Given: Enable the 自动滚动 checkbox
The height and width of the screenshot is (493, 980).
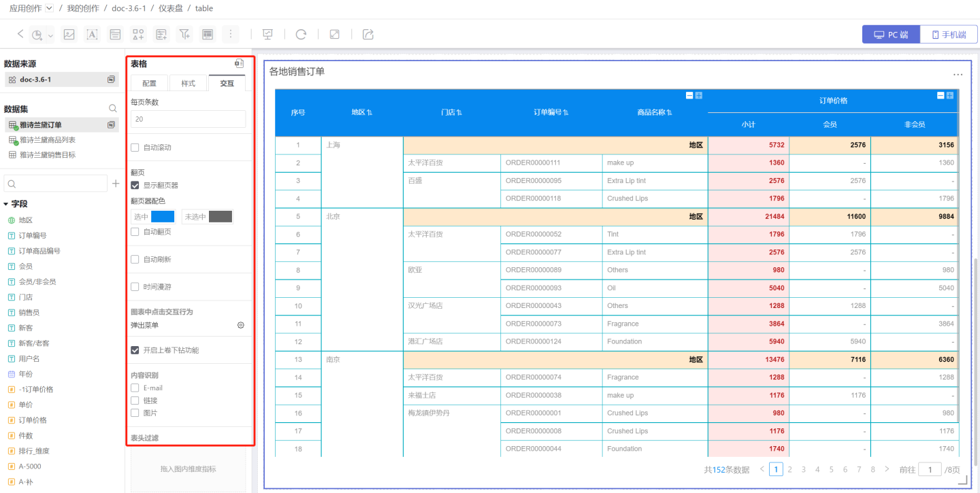Looking at the screenshot, I should [x=135, y=148].
